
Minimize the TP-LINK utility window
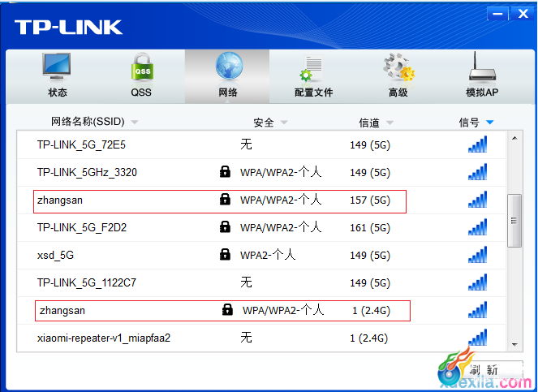497,14
